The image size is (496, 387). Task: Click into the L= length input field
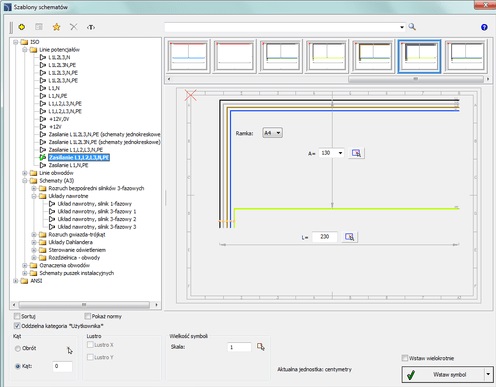click(325, 237)
